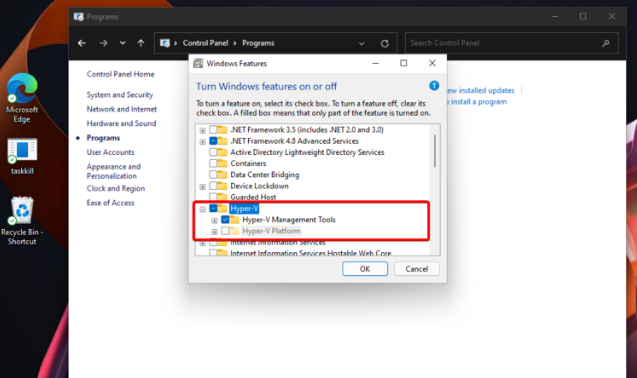Viewport: 637px width, 378px height.
Task: Open recent locations dropdown arrow
Action: click(122, 43)
